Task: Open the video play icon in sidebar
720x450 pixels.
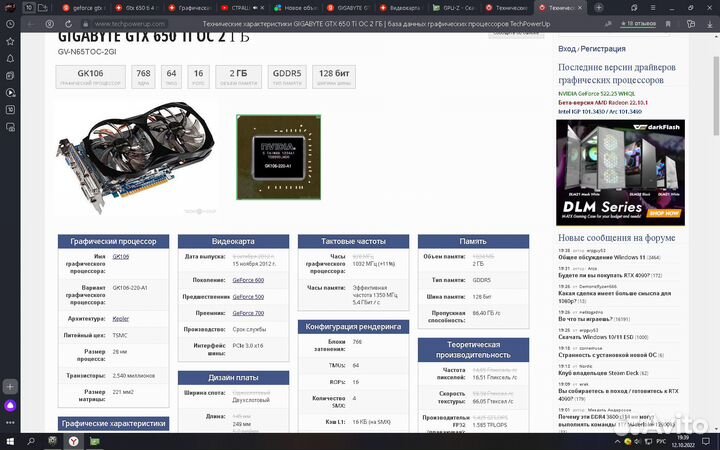Action: coord(10,93)
